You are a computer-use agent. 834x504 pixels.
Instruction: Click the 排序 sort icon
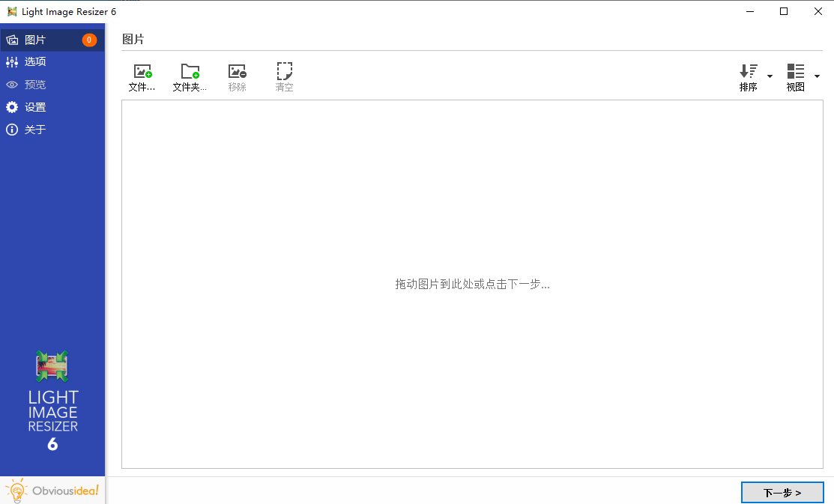click(x=747, y=72)
